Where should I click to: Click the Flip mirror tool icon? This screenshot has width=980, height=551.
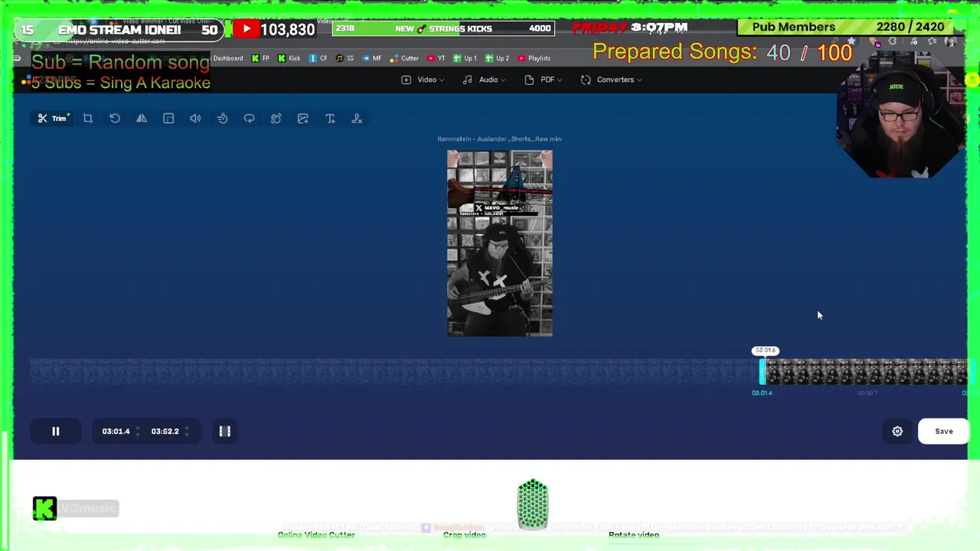(142, 119)
